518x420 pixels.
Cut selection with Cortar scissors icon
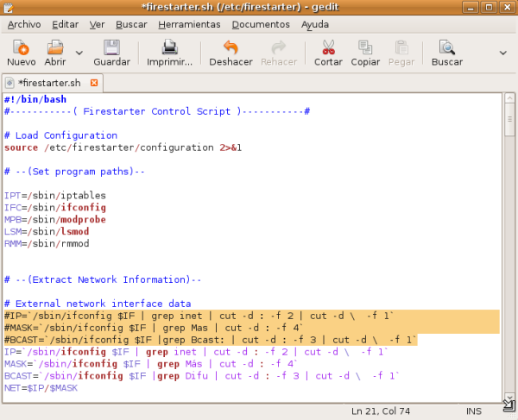coord(328,49)
